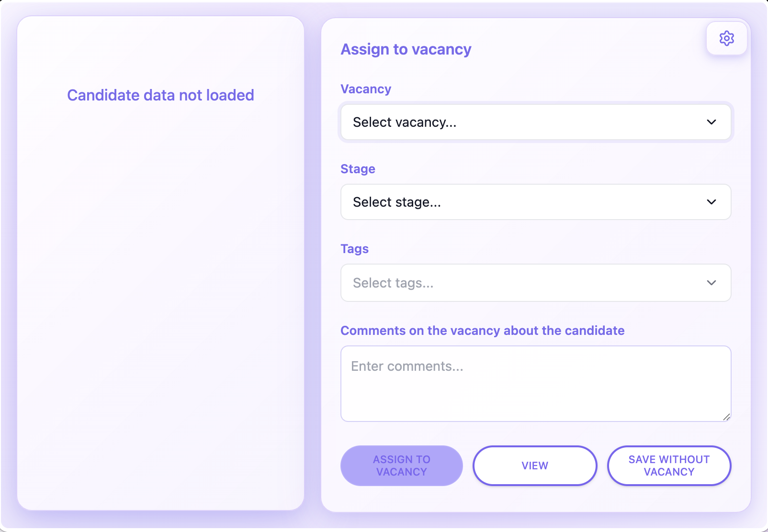The image size is (768, 532).
Task: Click the 'Candidate data not loaded' message
Action: pyautogui.click(x=160, y=95)
